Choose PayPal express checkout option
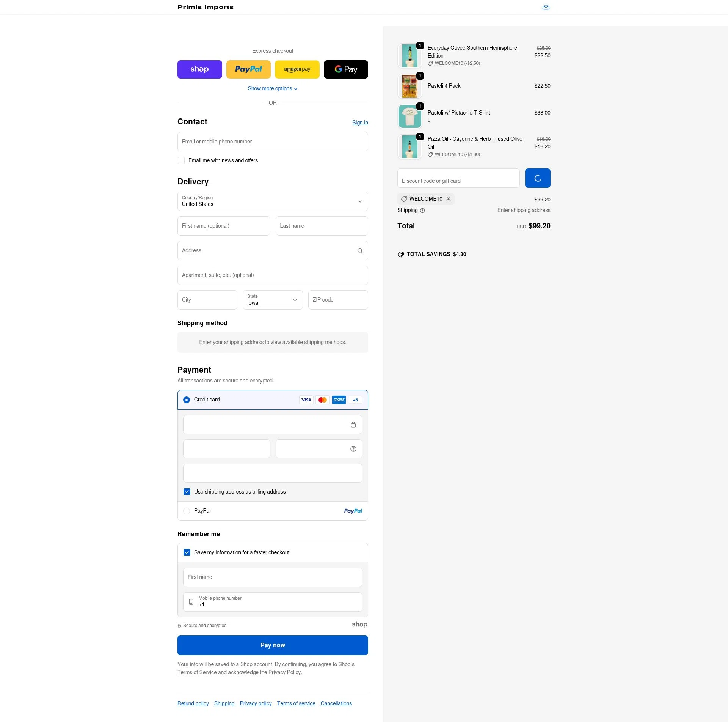The image size is (728, 722). point(248,69)
